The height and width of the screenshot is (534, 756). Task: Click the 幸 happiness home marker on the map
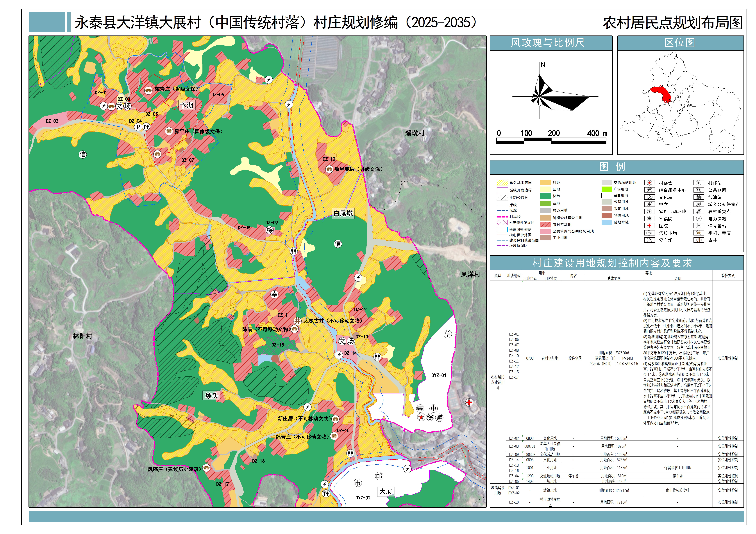[x=274, y=294]
